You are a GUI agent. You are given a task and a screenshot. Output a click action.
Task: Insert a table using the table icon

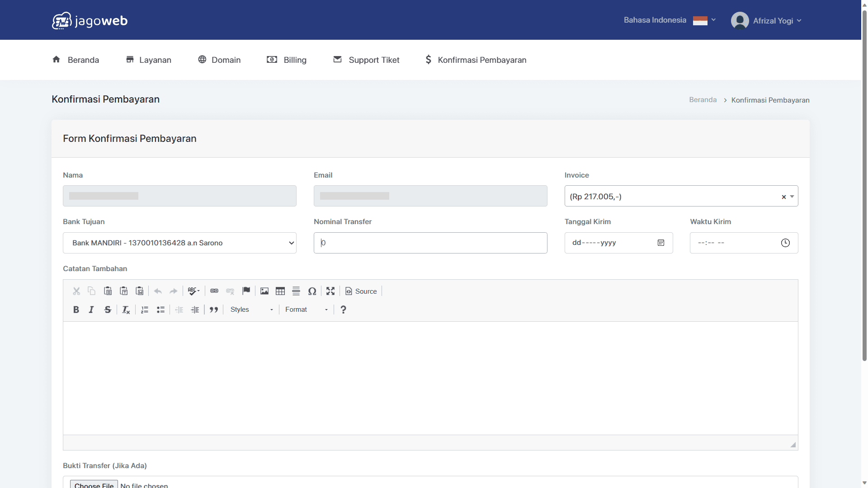pos(280,291)
